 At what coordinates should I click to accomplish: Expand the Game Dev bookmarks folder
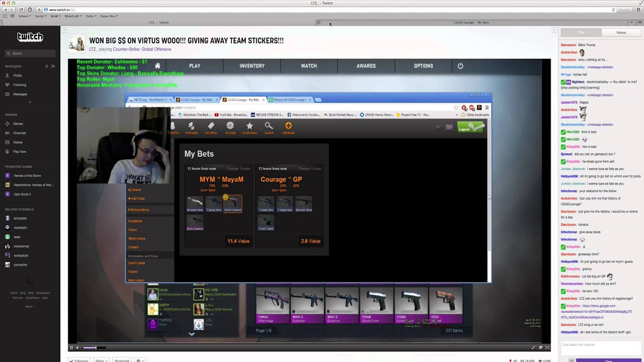(109, 16)
